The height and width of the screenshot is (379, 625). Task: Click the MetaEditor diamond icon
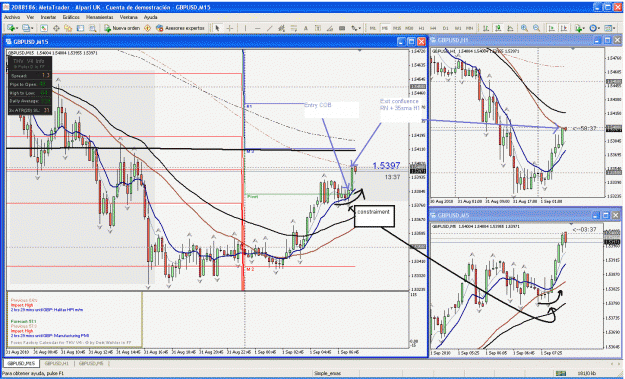[147, 28]
